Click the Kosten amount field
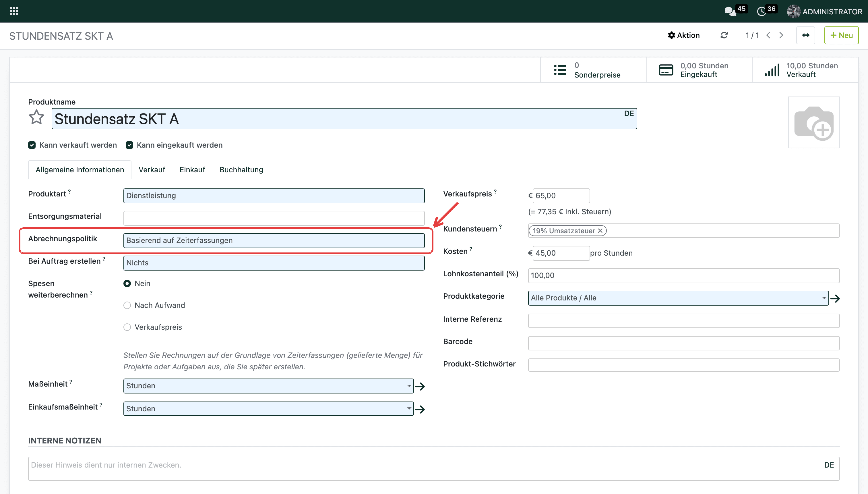The width and height of the screenshot is (868, 494). click(561, 253)
